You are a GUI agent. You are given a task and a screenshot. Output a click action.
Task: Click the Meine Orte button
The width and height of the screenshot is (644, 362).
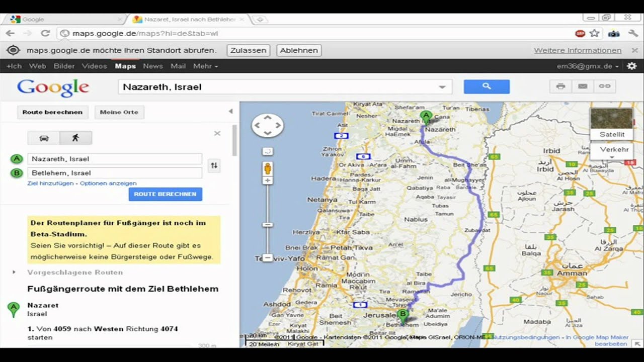[x=119, y=112]
